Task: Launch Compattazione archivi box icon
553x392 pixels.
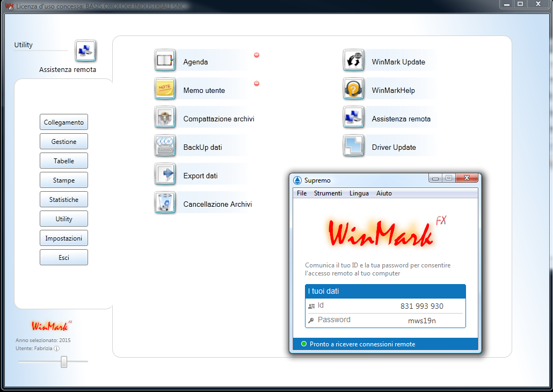Action: tap(165, 117)
